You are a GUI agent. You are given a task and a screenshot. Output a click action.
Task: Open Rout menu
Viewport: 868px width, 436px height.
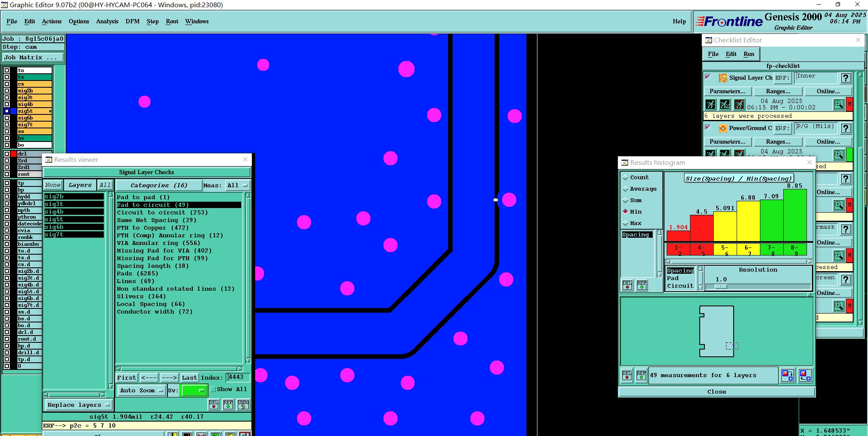[x=172, y=21]
